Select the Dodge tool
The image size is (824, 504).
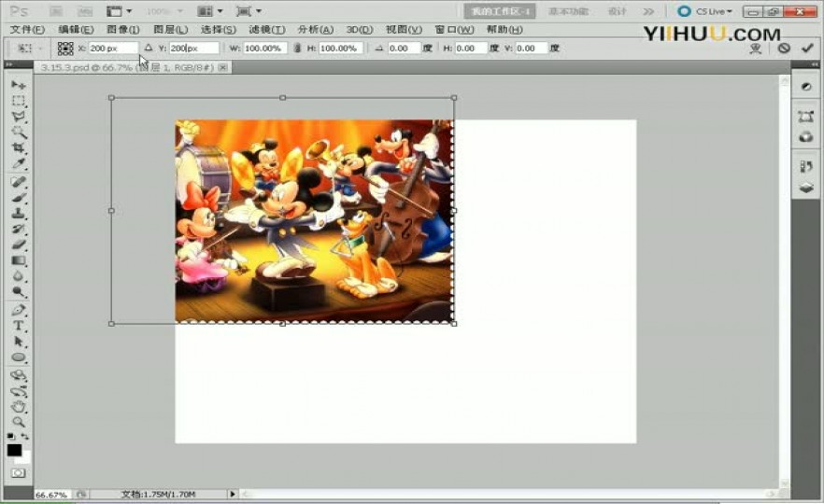click(19, 292)
